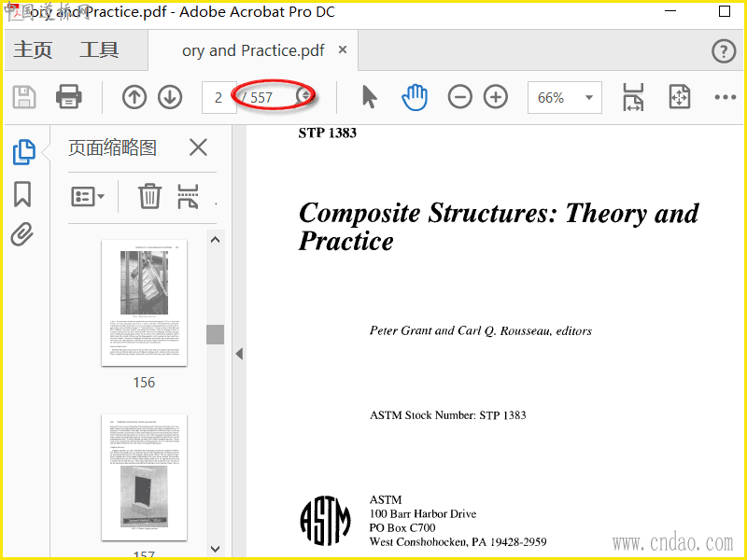The width and height of the screenshot is (747, 560).
Task: Maximize the Acrobat window
Action: (725, 11)
